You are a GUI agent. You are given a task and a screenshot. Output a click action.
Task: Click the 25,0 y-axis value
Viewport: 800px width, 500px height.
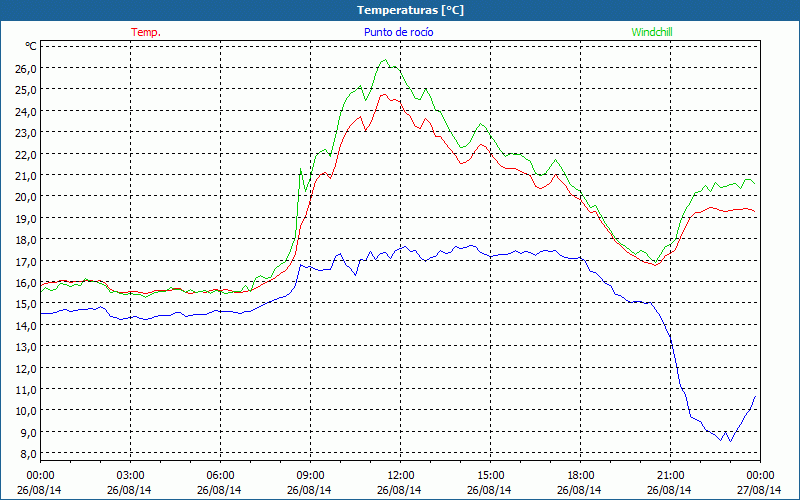[27, 90]
